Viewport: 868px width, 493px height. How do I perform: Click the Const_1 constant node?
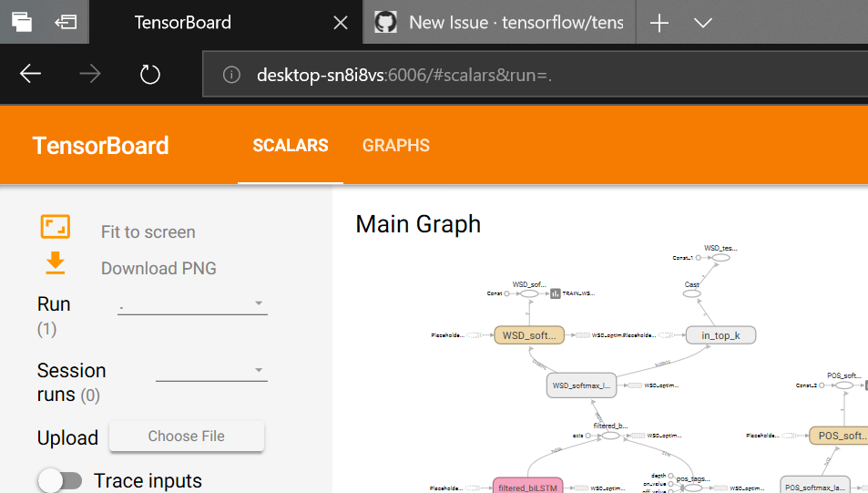[699, 258]
